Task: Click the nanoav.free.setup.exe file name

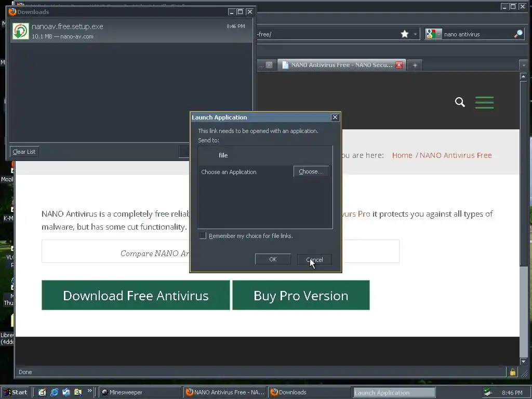Action: (x=68, y=26)
